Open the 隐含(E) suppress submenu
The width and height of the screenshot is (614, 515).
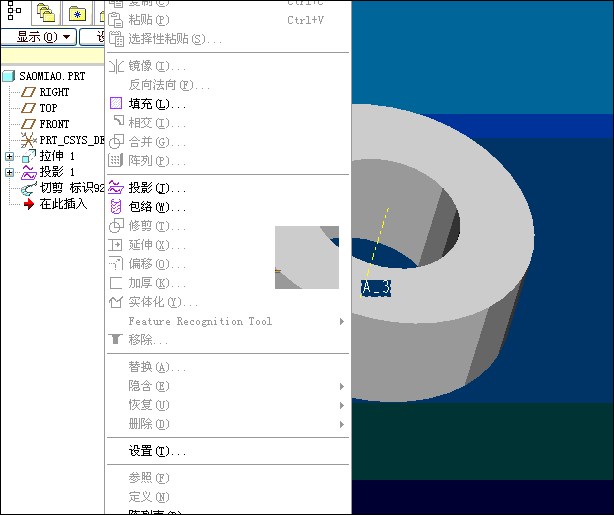pyautogui.click(x=228, y=386)
